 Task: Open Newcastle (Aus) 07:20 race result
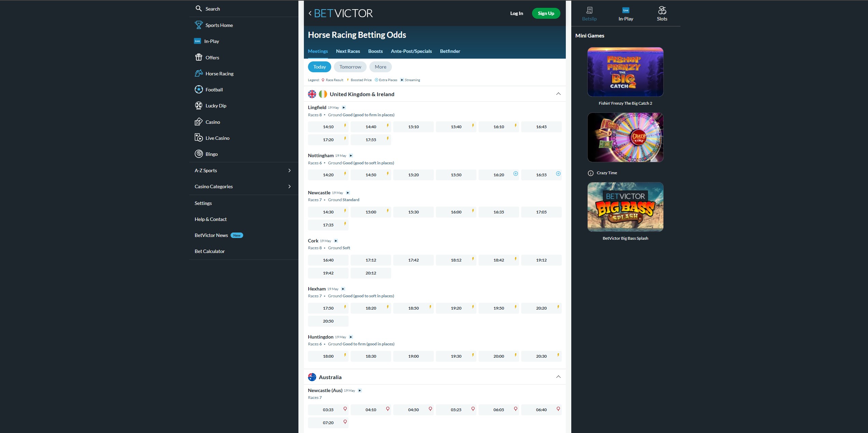pos(328,423)
